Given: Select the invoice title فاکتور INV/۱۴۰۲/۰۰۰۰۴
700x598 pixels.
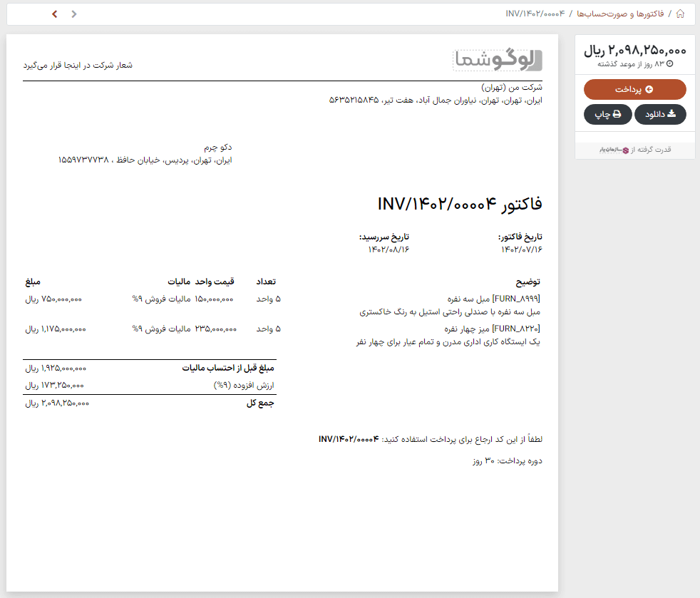Looking at the screenshot, I should point(460,204).
